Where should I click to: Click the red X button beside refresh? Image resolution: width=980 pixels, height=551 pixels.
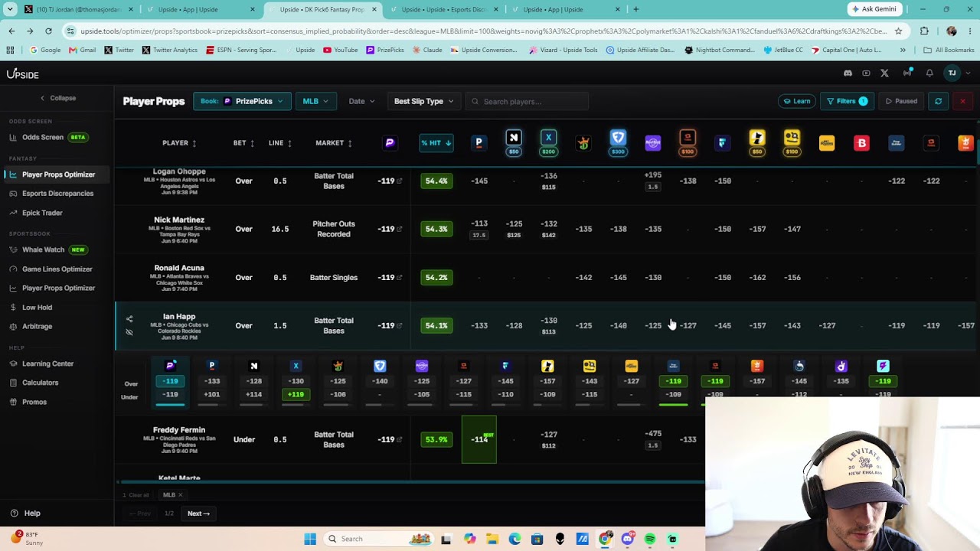coord(963,101)
